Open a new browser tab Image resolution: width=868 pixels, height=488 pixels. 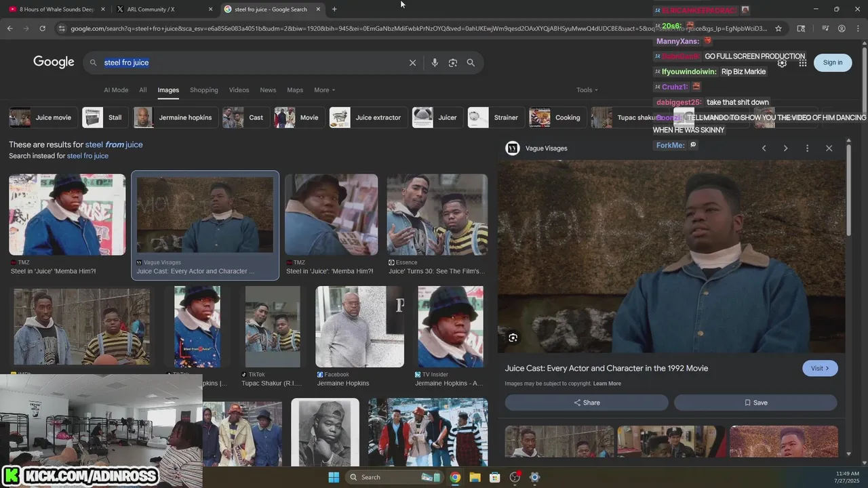tap(334, 9)
